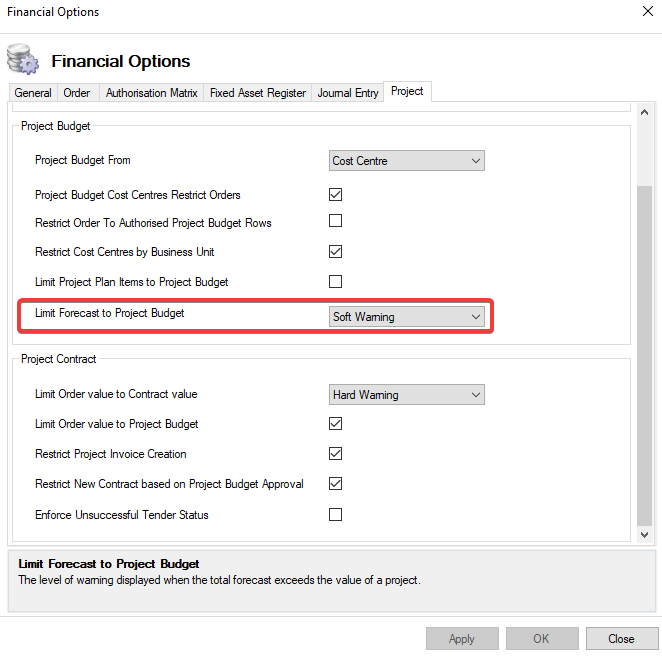Click the Financial Options coins gear icon
662x657 pixels.
(x=22, y=59)
